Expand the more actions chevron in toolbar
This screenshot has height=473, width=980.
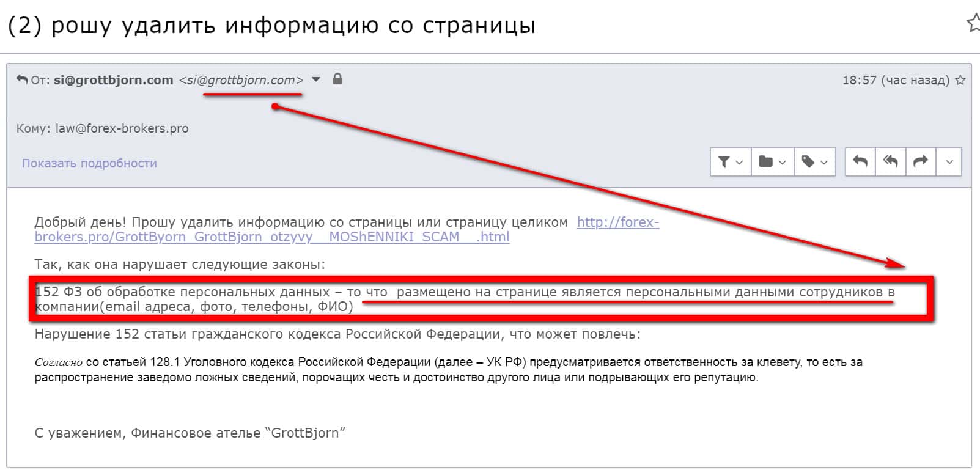coord(949,162)
